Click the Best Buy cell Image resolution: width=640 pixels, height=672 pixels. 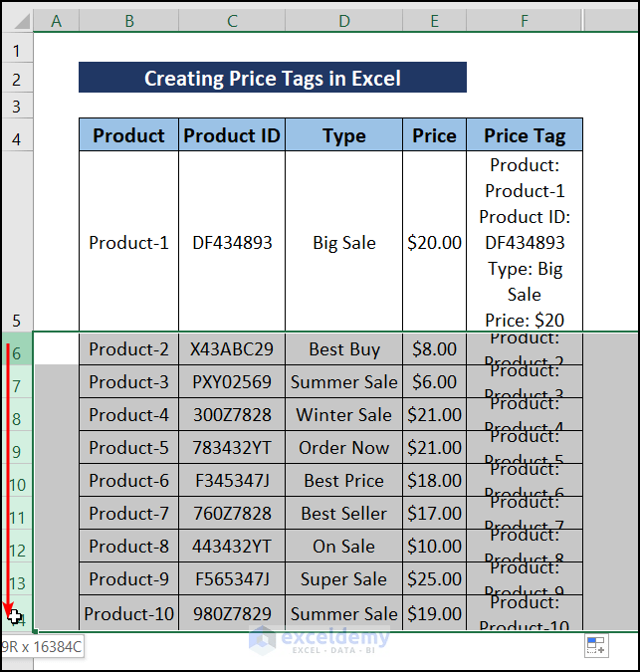pos(344,348)
